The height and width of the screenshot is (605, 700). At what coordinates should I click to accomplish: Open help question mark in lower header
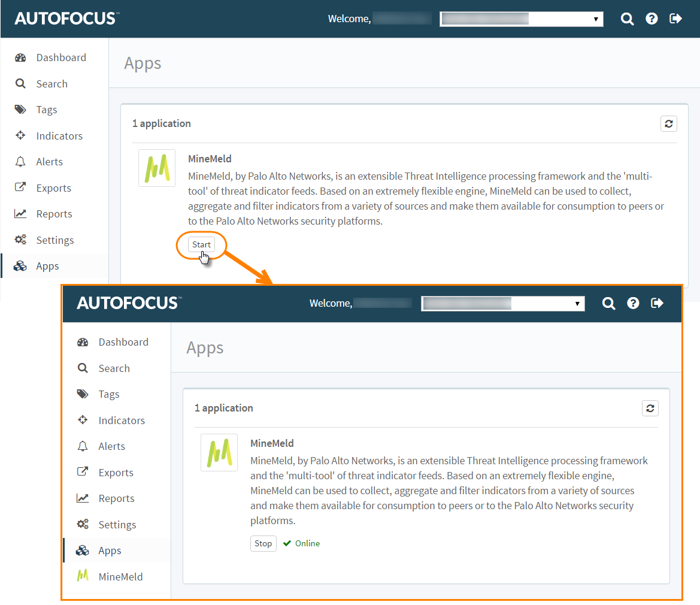633,303
